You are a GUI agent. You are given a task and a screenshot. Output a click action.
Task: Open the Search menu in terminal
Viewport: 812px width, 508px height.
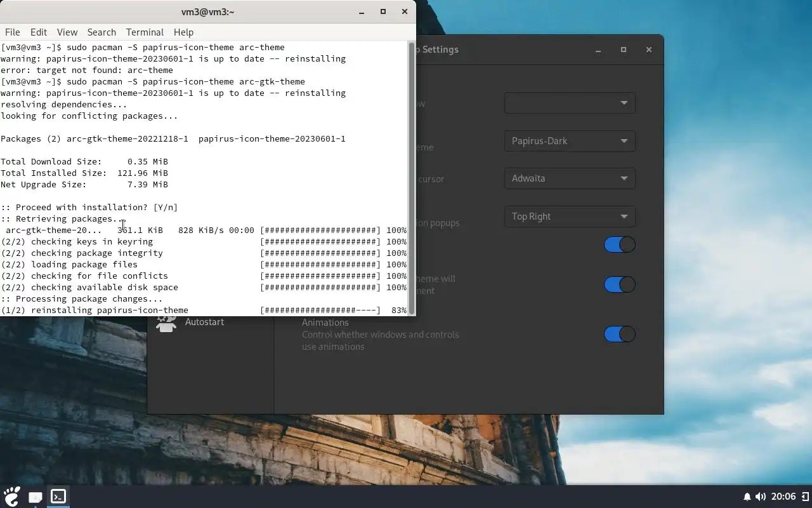coord(101,32)
